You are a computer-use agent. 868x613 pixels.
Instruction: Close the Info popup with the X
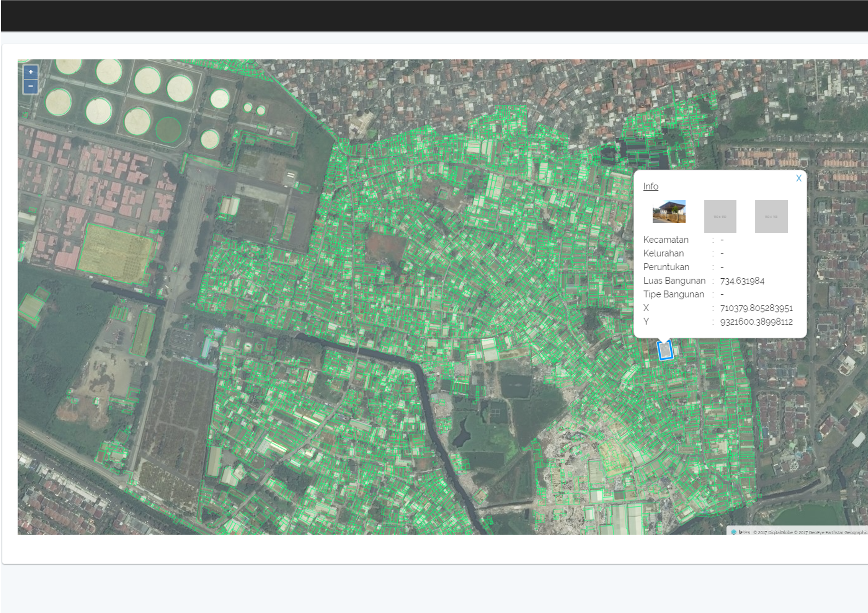click(798, 179)
